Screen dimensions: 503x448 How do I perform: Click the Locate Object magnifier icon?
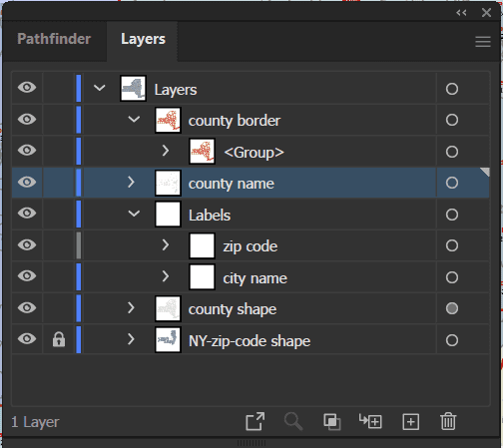point(293,422)
